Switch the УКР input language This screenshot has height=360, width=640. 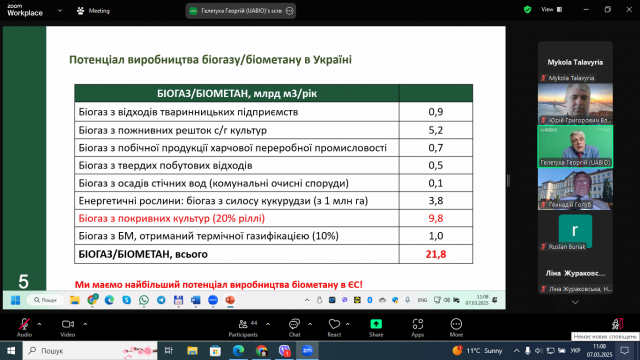[575, 351]
